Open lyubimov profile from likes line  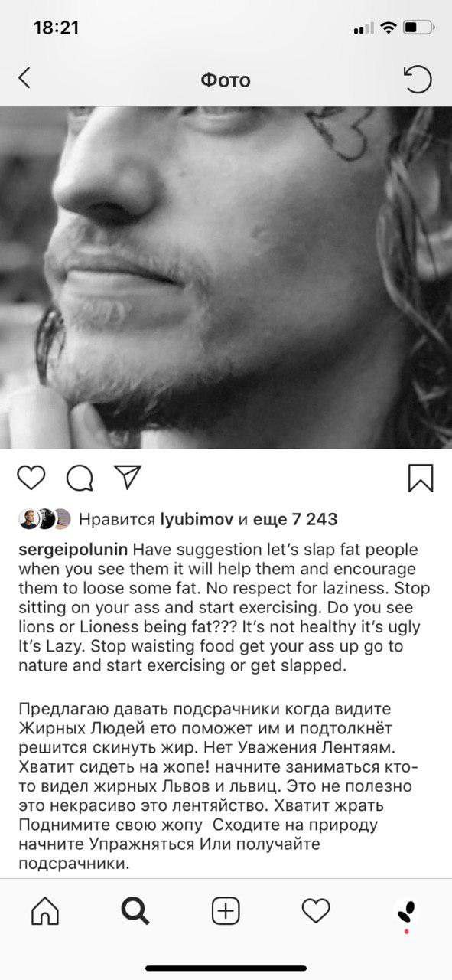coord(197,519)
